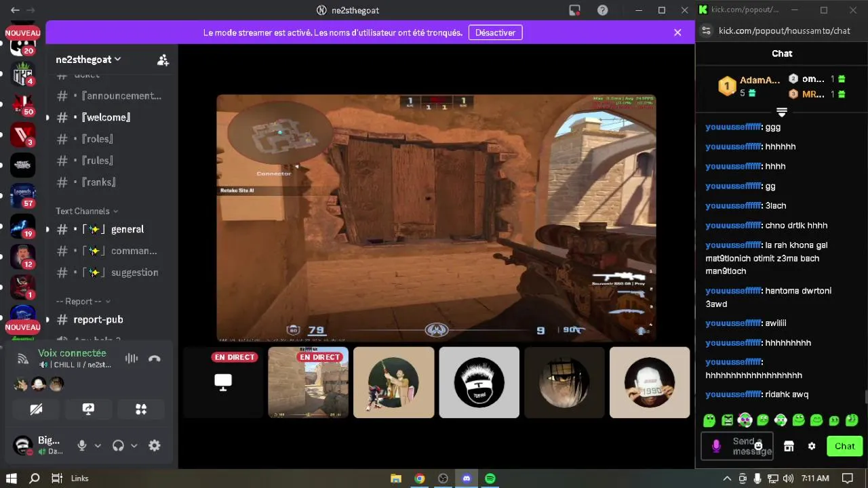Screen dimensions: 868x488
Task: Open microphone input options arrow
Action: [98, 446]
